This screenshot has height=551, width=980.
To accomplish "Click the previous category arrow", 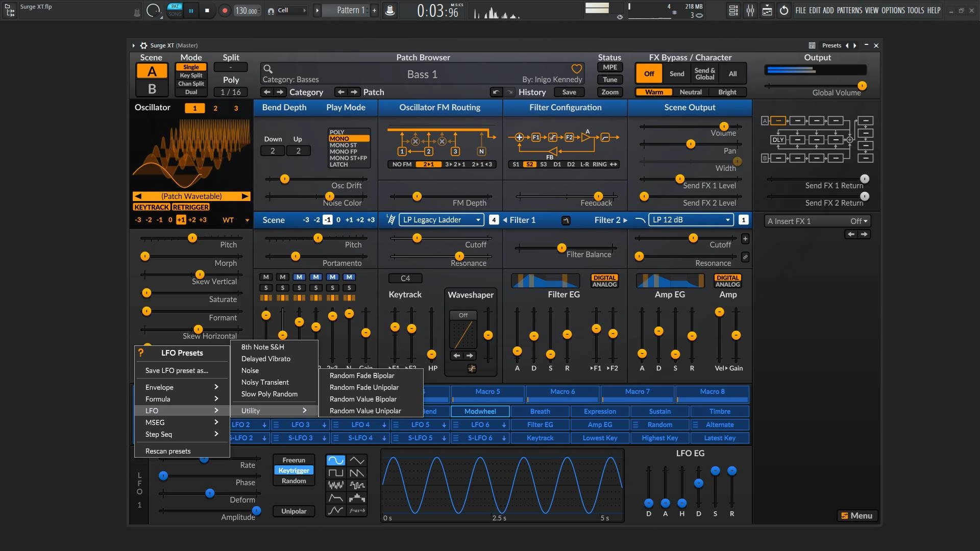I will pos(267,92).
